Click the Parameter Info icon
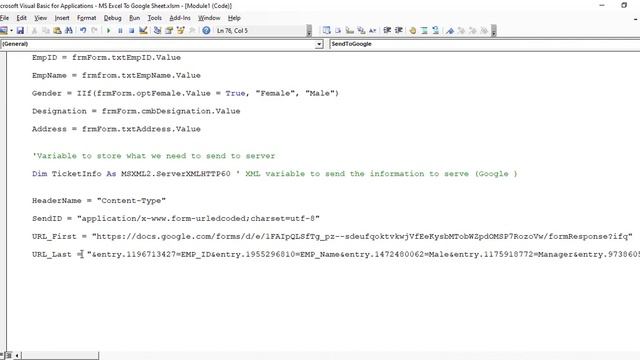Screen dimensions: 640x360 click(361, 31)
